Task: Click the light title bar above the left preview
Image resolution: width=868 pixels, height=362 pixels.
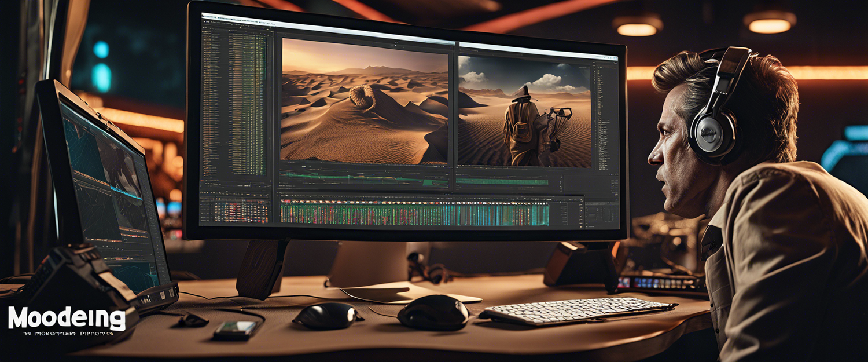Action: coord(365,36)
